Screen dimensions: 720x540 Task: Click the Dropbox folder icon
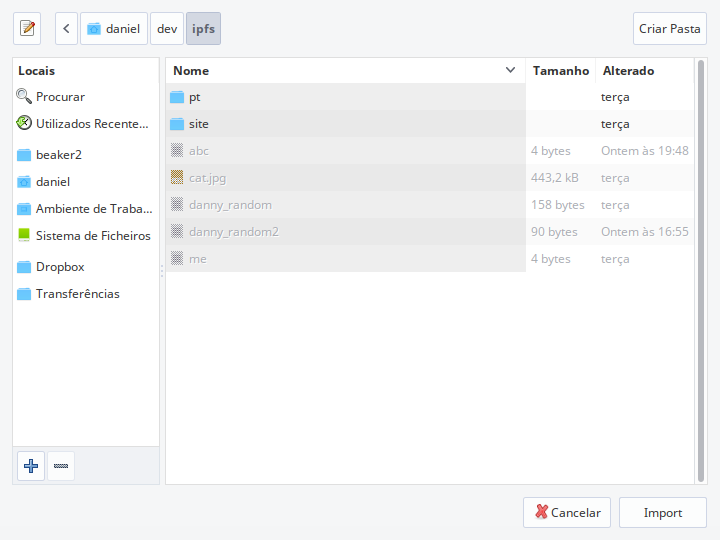pyautogui.click(x=24, y=267)
